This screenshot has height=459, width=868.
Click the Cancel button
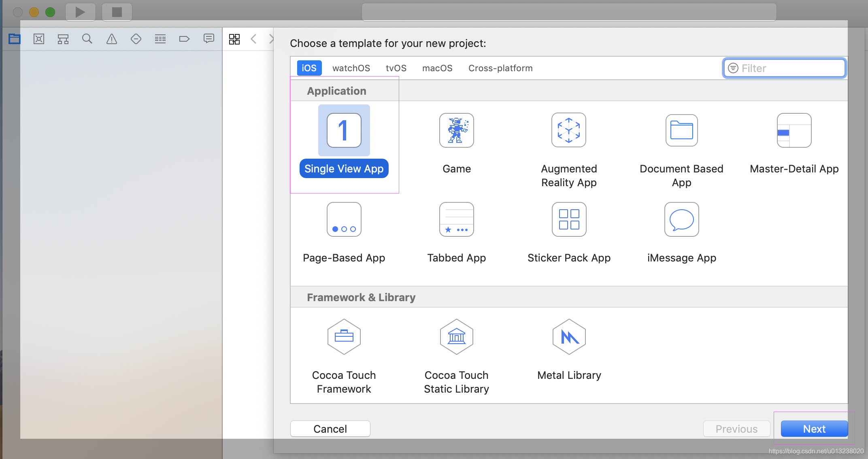330,429
